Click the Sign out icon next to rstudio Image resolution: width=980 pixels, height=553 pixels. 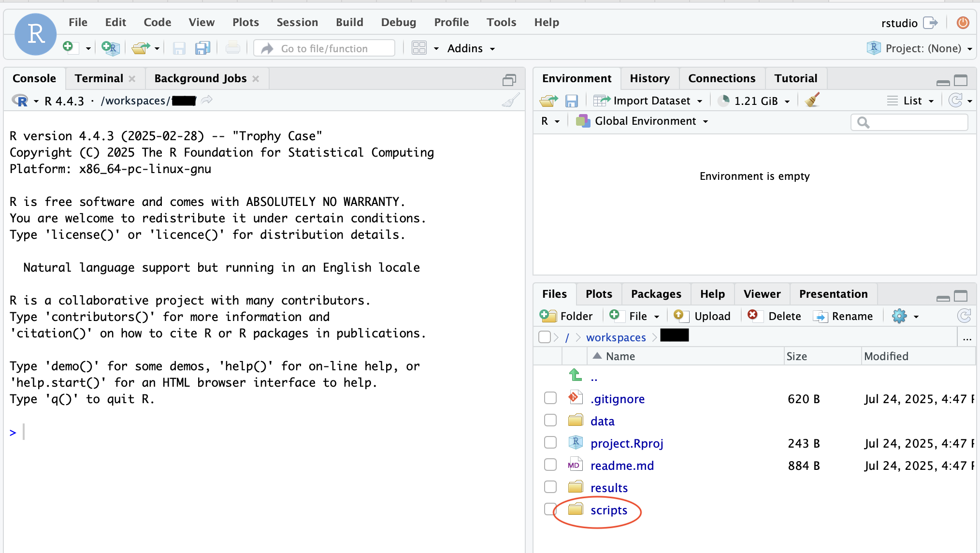click(930, 23)
